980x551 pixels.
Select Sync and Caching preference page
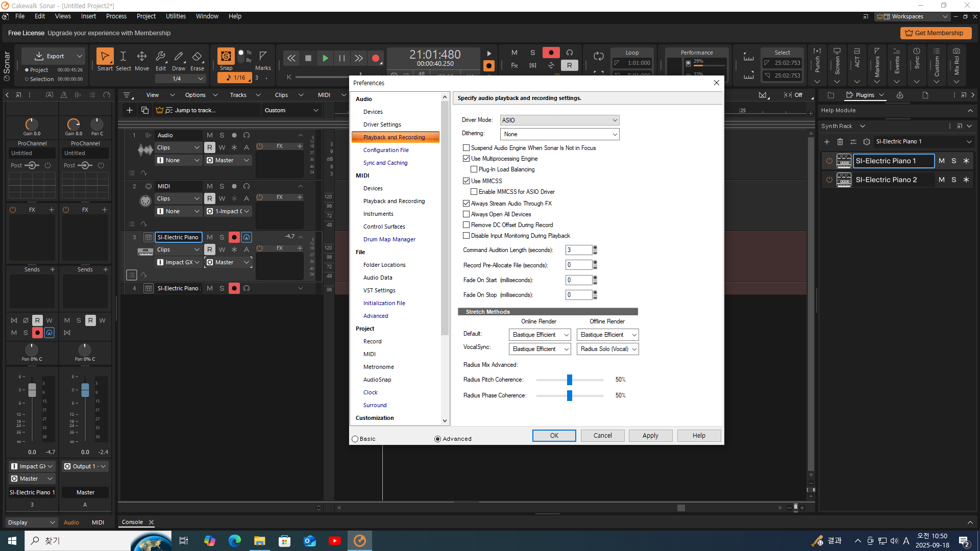(x=385, y=163)
